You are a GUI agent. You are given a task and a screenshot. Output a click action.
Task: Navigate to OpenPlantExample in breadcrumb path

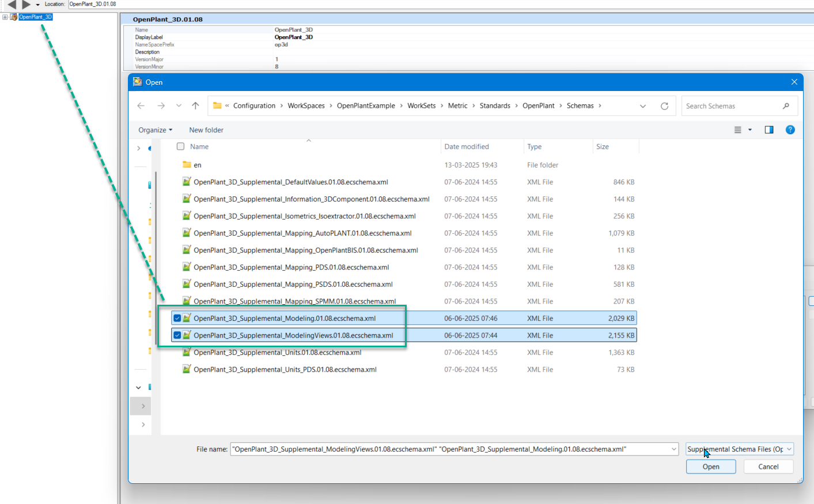tap(366, 106)
